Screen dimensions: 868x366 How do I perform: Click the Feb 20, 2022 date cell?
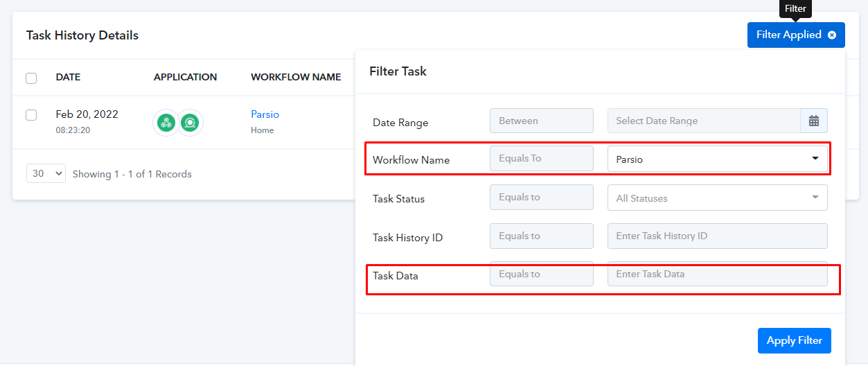[87, 114]
